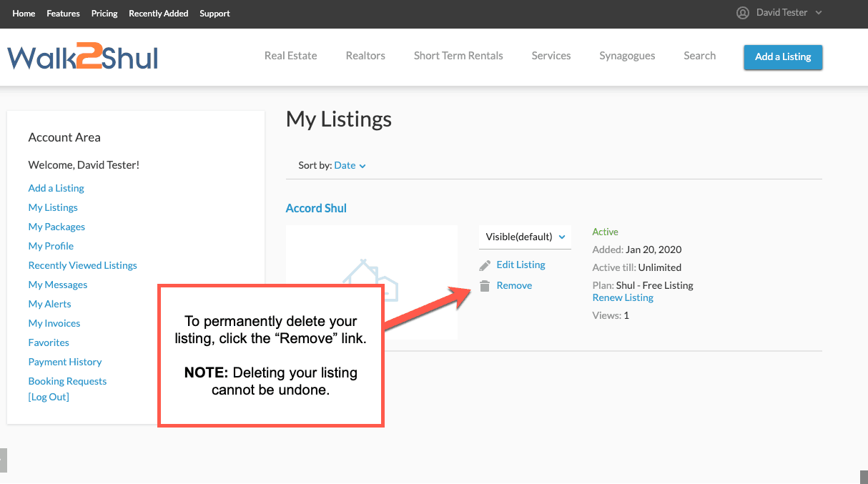The height and width of the screenshot is (484, 868).
Task: Click the pencil icon beside Edit Listing
Action: tap(485, 265)
